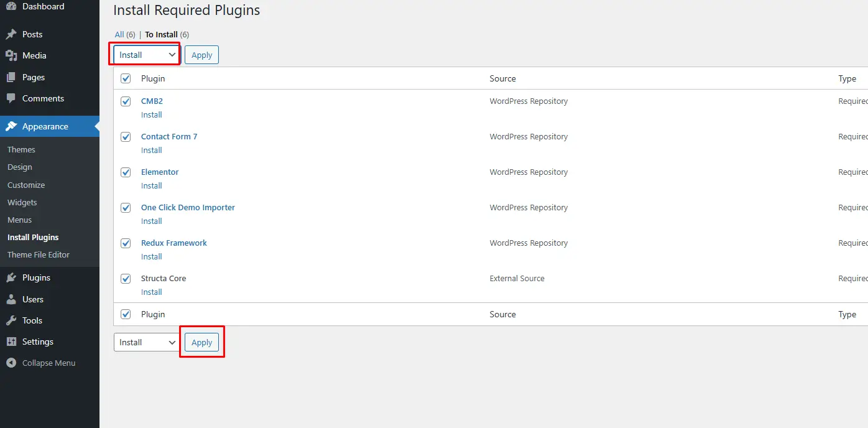Open the Comments menu label

tap(43, 98)
